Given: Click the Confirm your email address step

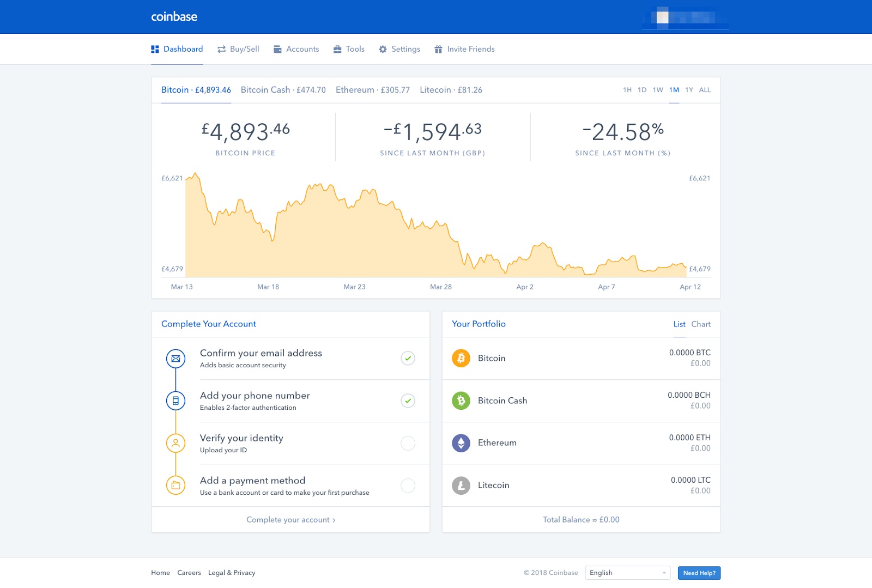Looking at the screenshot, I should [290, 358].
